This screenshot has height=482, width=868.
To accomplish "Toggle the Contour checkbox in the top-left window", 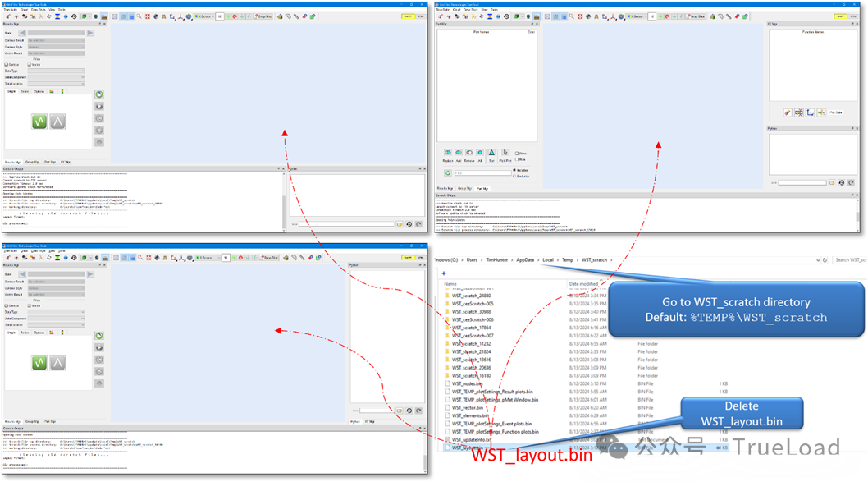I will [x=7, y=65].
